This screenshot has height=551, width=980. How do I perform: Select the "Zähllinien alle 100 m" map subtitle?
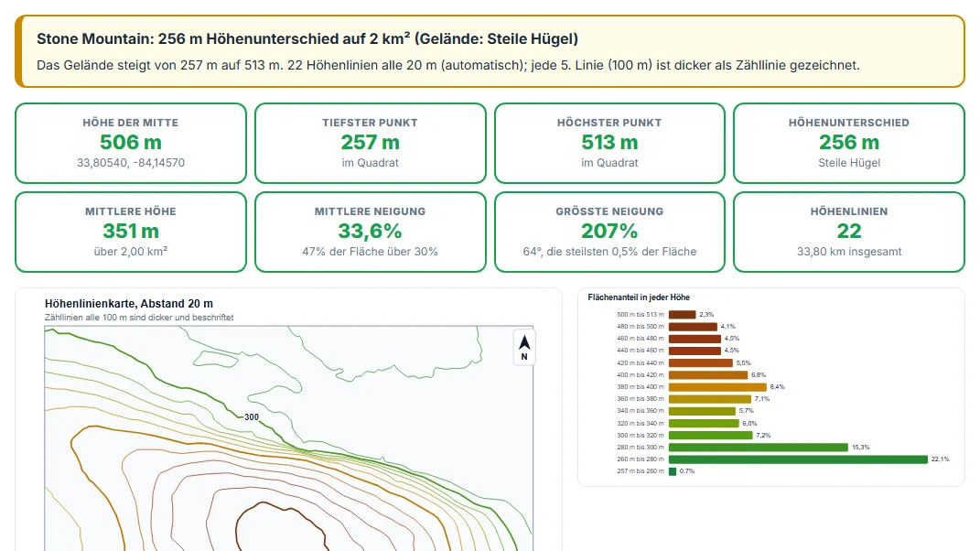[x=139, y=318]
